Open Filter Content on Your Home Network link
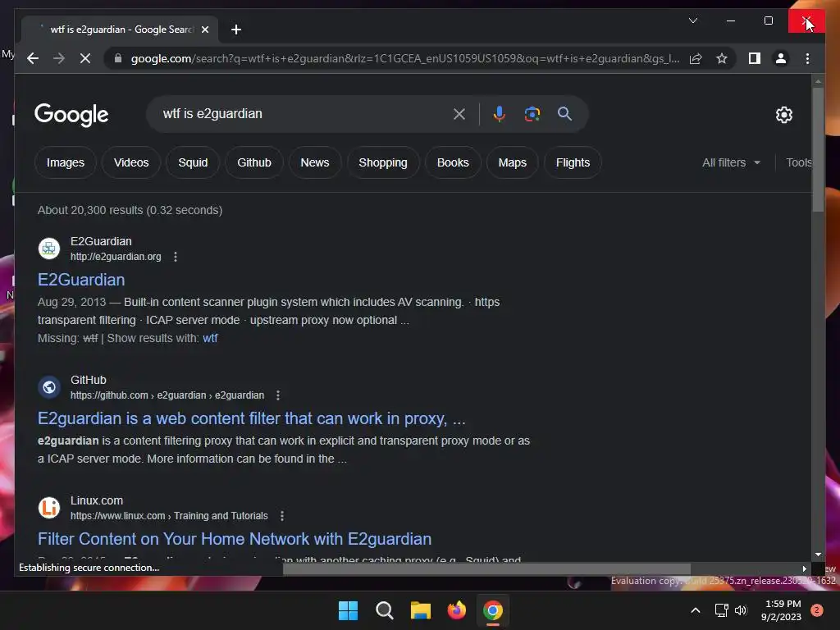Image resolution: width=840 pixels, height=630 pixels. (234, 539)
